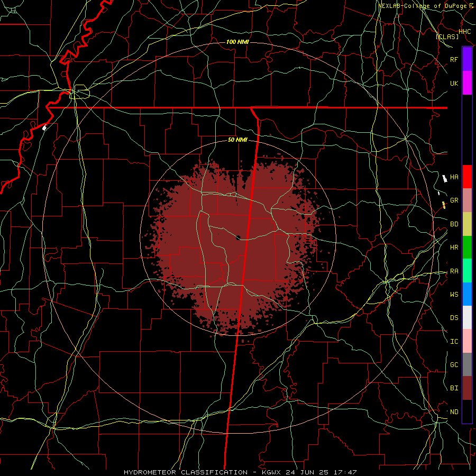Click the ND legend label

(x=454, y=412)
